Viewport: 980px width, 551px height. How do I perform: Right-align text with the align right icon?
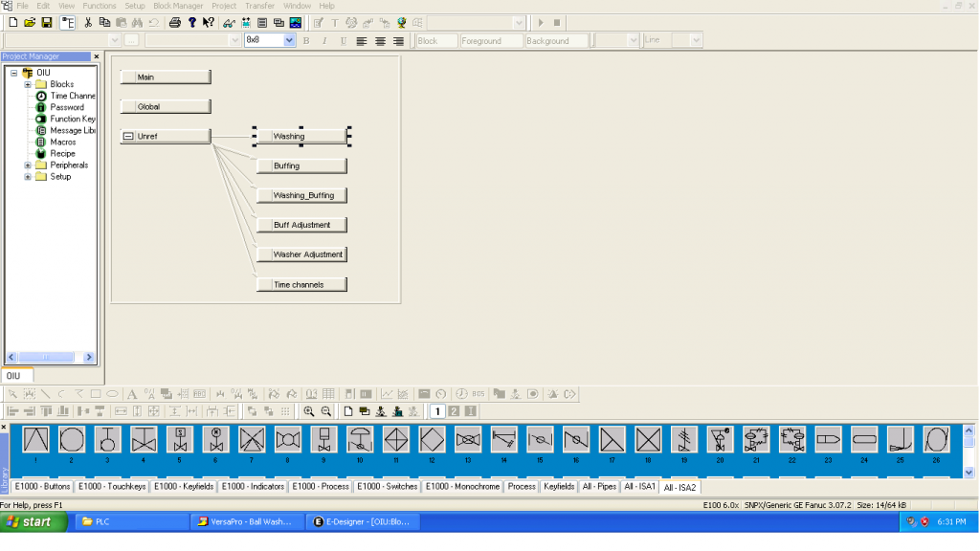[x=398, y=40]
